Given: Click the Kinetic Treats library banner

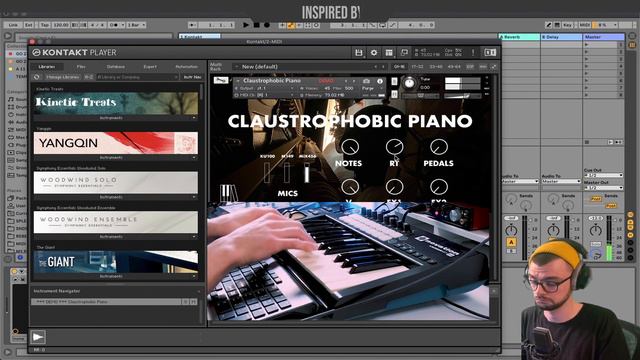Looking at the screenshot, I should click(x=116, y=103).
